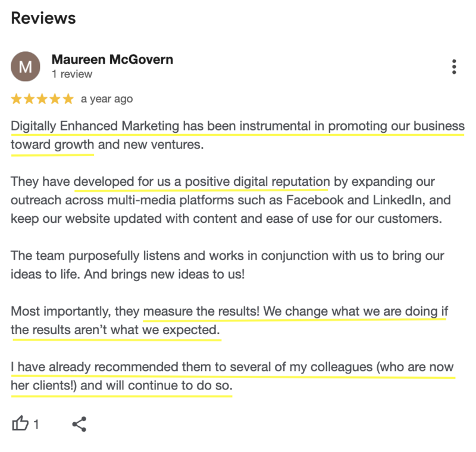
Task: Click the like count number beside thumbs-up
Action: coord(36,425)
